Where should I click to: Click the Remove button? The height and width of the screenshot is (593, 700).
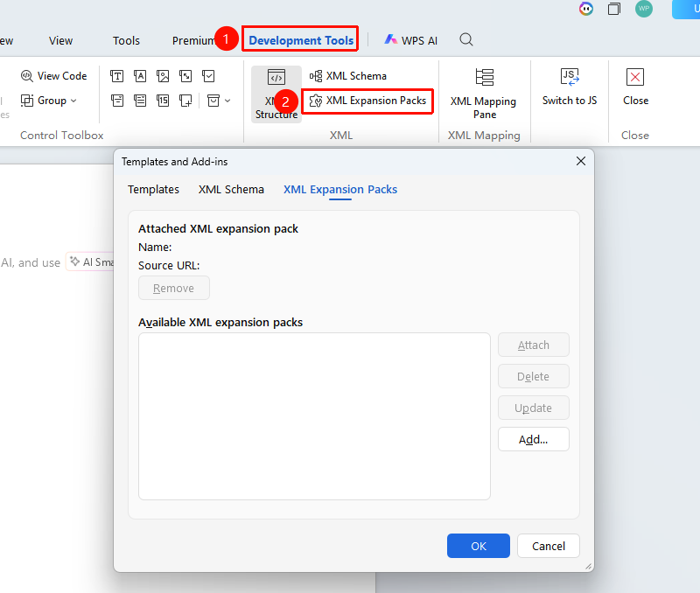(x=173, y=289)
